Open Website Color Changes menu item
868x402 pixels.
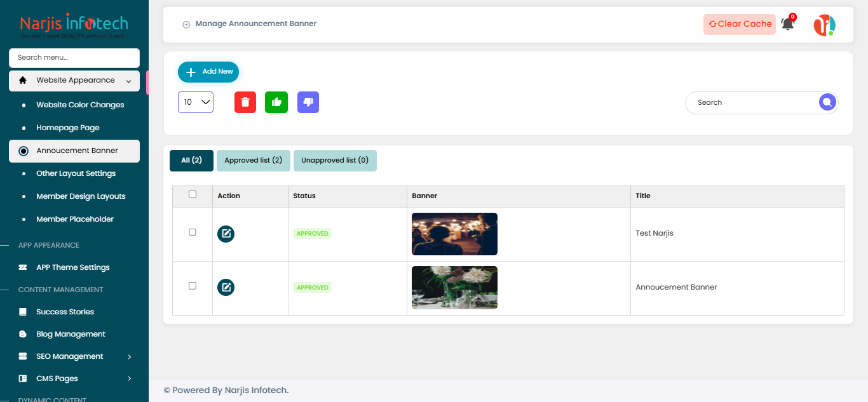click(x=80, y=105)
